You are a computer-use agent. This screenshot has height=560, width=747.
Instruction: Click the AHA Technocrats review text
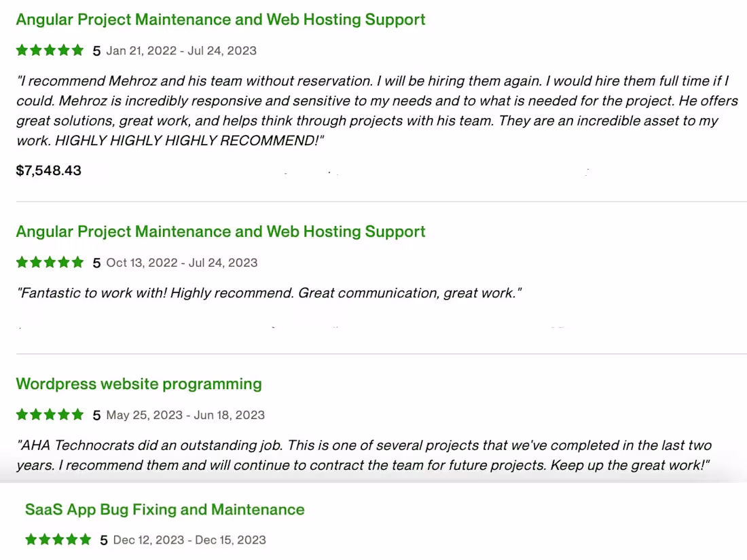tap(363, 455)
